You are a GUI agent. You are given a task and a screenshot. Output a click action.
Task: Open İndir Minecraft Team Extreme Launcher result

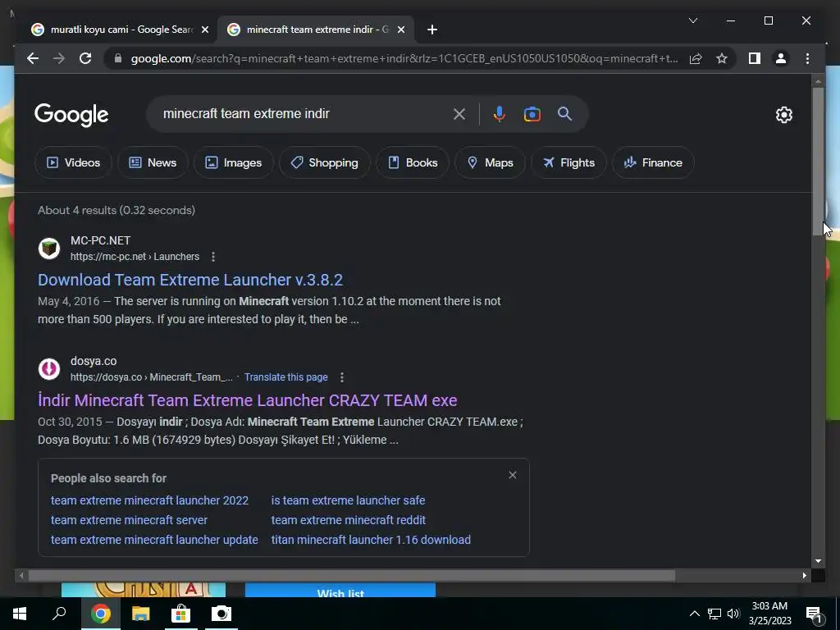pyautogui.click(x=248, y=400)
